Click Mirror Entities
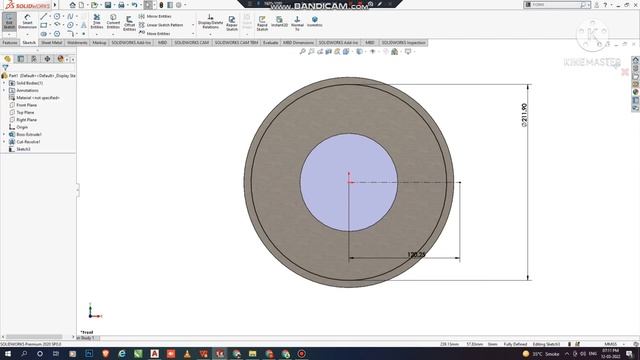 (156, 16)
